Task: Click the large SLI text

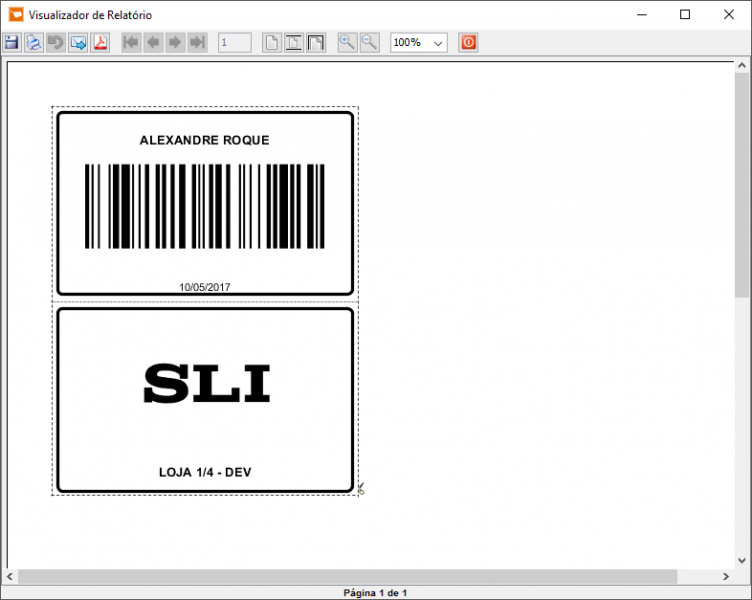Action: coord(207,383)
